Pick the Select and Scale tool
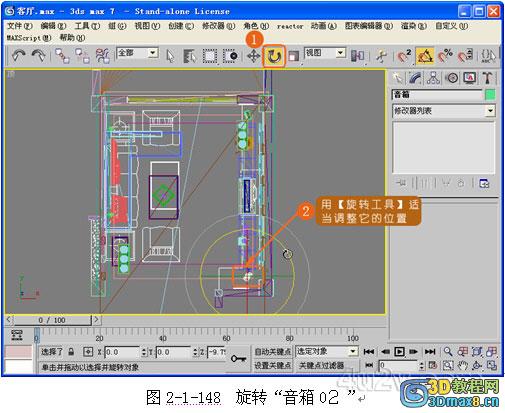 click(x=294, y=56)
